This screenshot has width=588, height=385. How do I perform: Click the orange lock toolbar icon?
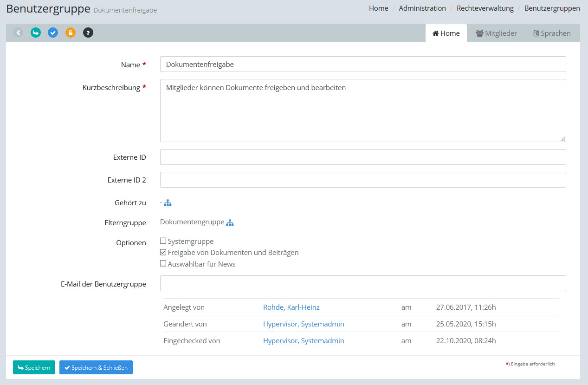tap(71, 33)
